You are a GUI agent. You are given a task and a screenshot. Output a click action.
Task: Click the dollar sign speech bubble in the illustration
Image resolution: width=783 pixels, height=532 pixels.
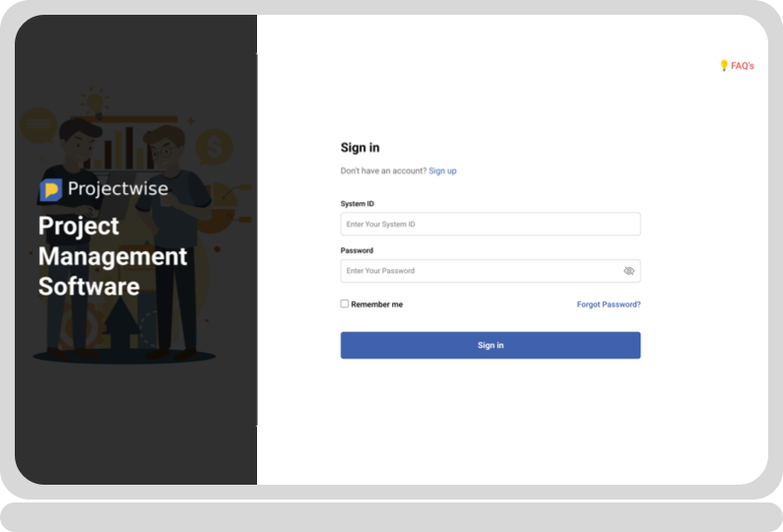214,148
